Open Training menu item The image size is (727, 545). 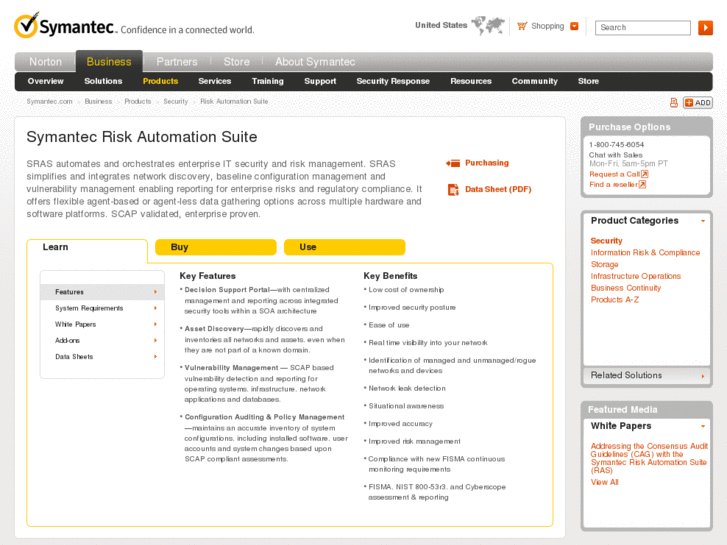point(268,81)
